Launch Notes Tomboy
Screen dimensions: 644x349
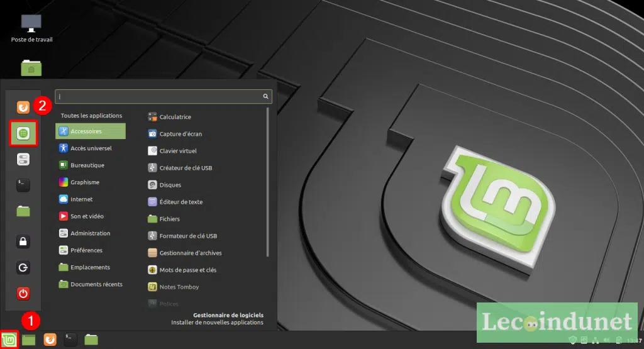[174, 287]
